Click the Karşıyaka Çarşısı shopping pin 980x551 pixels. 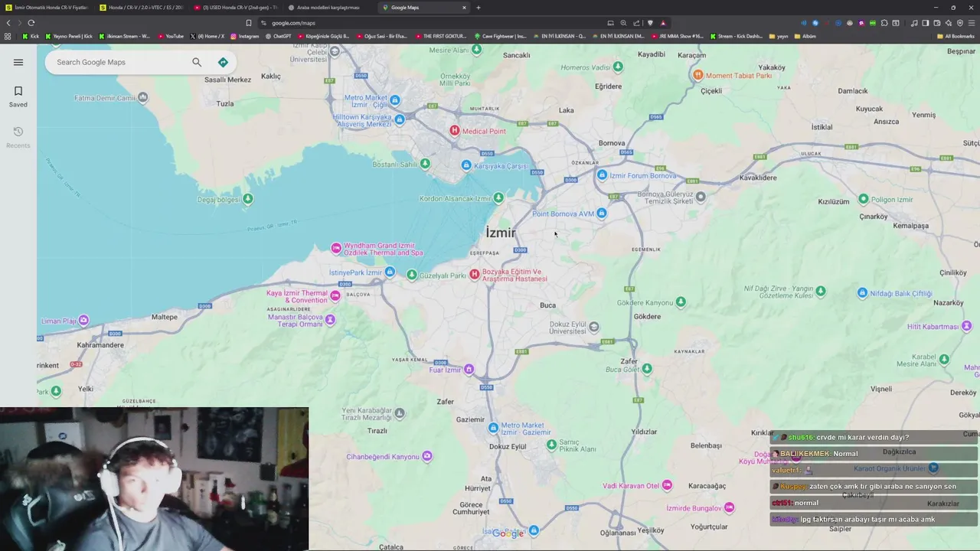click(466, 165)
